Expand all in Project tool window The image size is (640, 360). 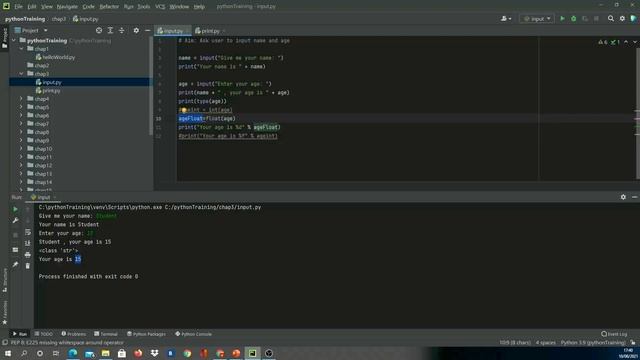[110, 31]
